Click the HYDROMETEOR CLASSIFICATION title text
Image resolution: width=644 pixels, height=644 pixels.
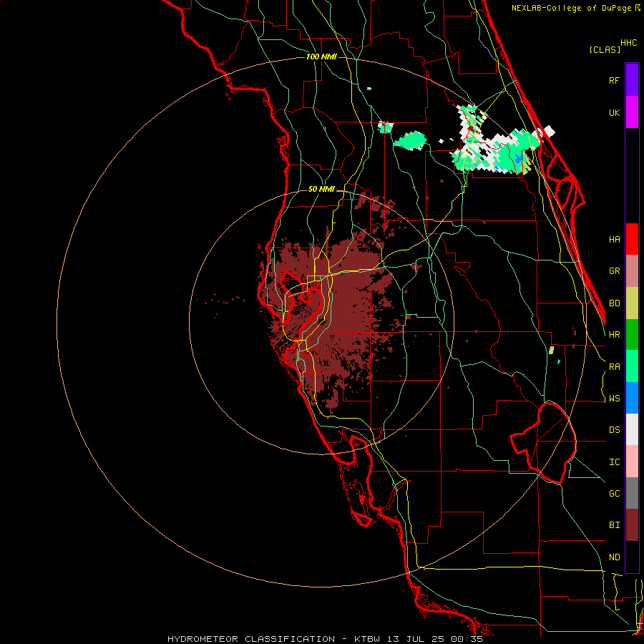[251, 639]
